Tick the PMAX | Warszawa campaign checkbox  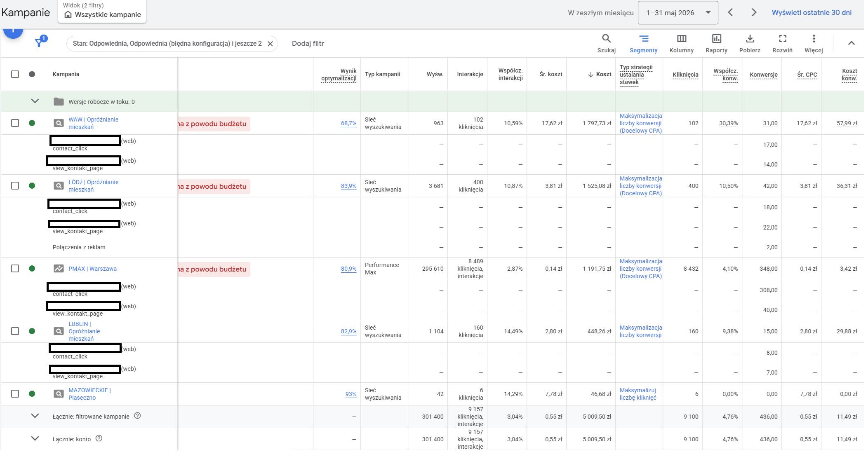tap(15, 269)
